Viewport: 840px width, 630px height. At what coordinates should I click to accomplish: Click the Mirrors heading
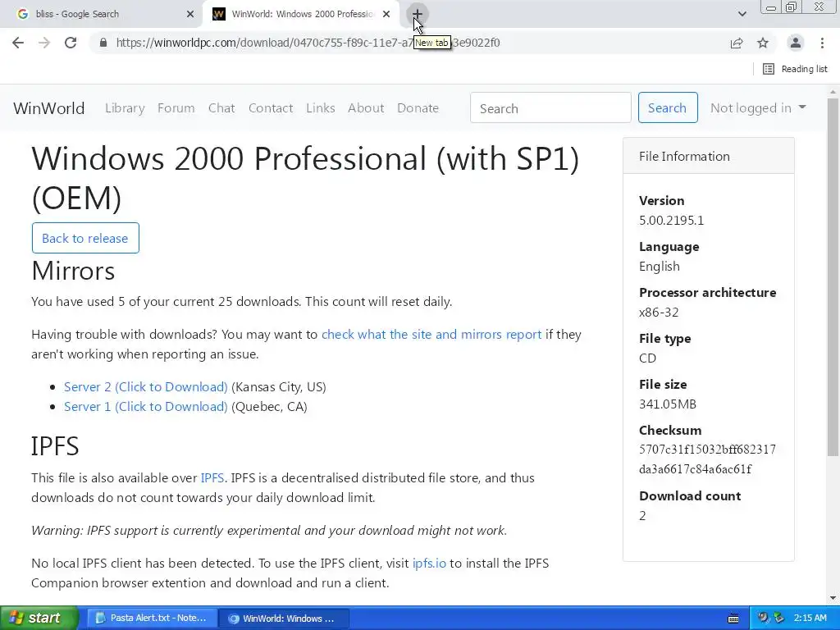point(73,271)
